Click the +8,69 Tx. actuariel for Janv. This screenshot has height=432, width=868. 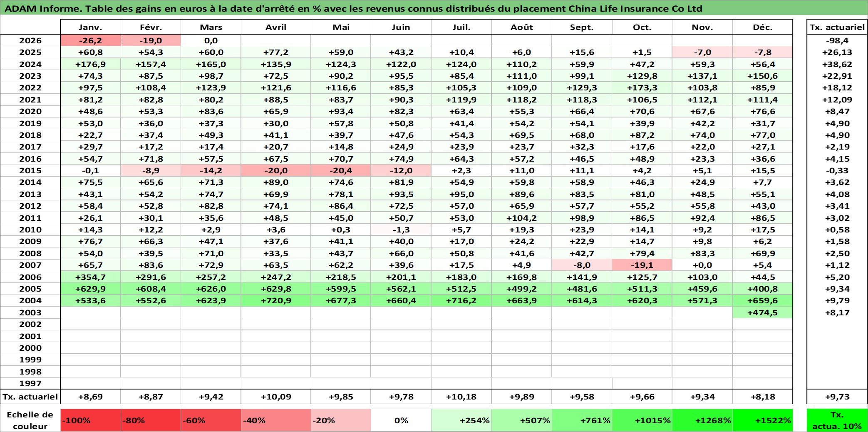tap(90, 397)
